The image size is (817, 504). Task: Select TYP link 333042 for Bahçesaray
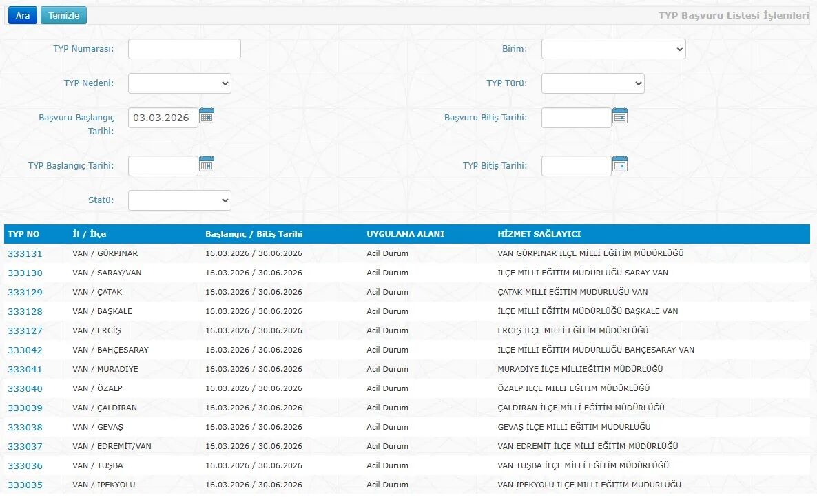point(25,350)
